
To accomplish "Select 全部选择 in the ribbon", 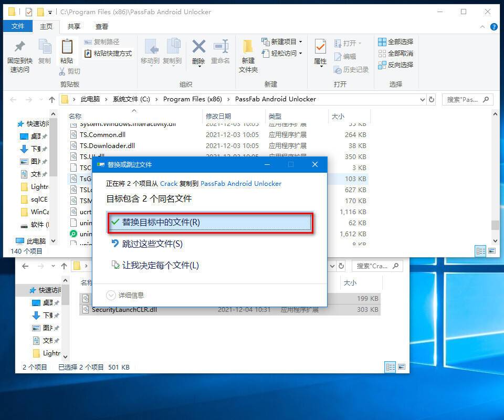I will coord(395,41).
